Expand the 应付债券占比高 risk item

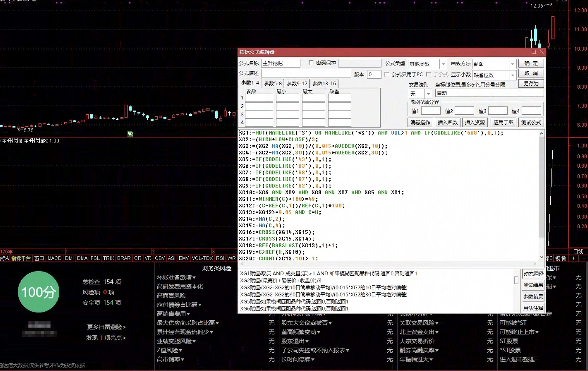click(x=200, y=305)
